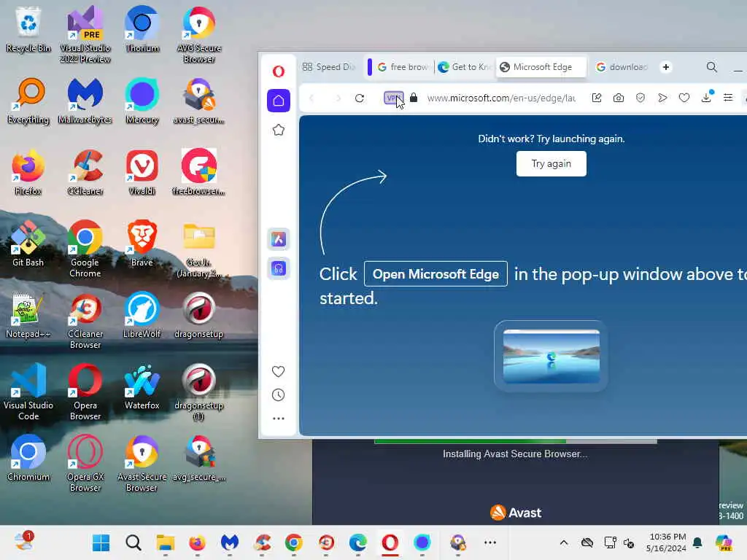Screen dimensions: 747x560
Task: Open taskbar overflow three-dot menu
Action: pos(490,542)
